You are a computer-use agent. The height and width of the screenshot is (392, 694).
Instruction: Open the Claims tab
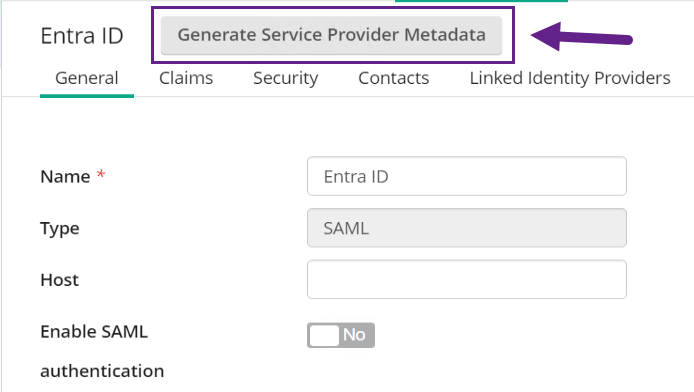pyautogui.click(x=186, y=78)
